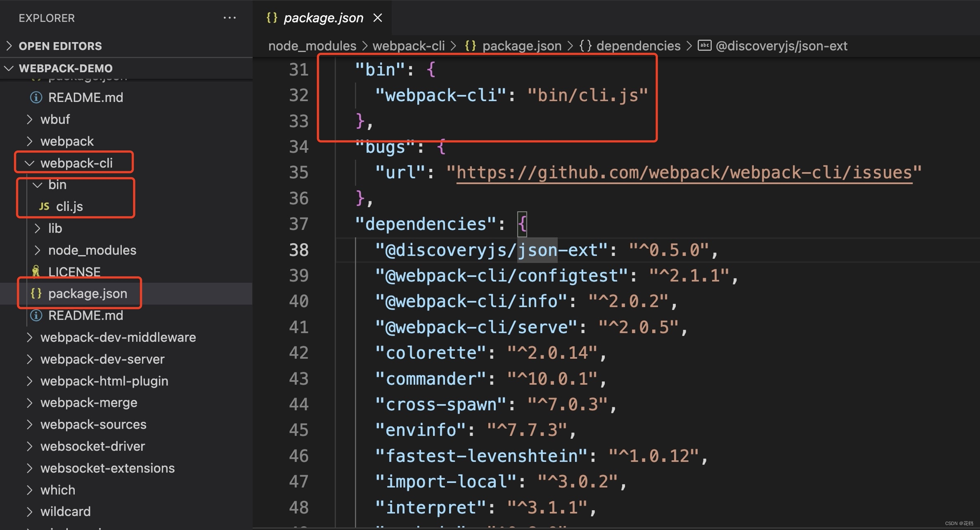Viewport: 980px width, 530px height.
Task: Click line number 38 in the editor gutter
Action: (x=298, y=250)
